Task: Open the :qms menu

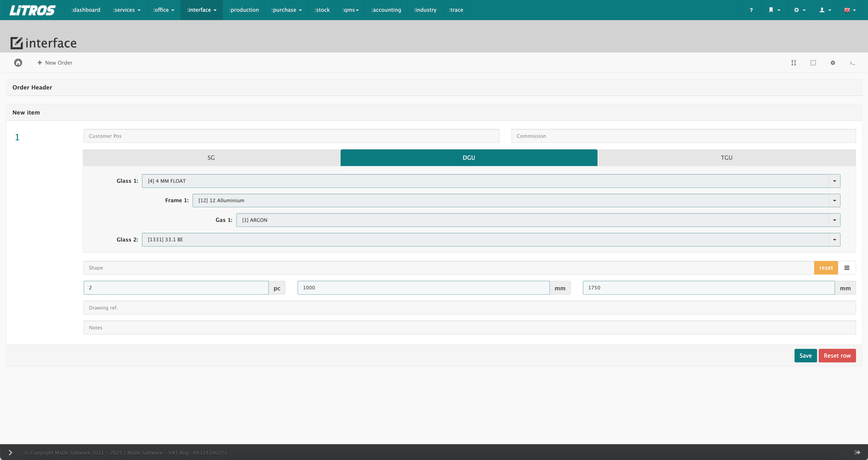Action: [350, 10]
